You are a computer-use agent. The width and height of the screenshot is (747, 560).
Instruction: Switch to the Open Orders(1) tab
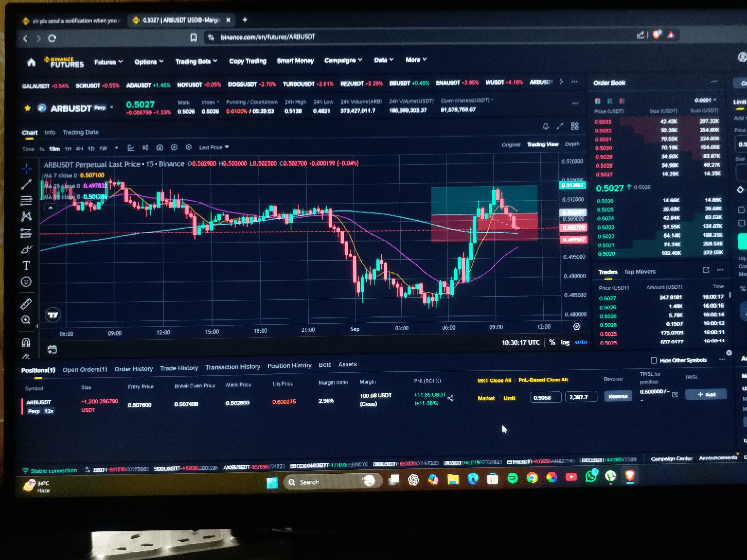85,369
